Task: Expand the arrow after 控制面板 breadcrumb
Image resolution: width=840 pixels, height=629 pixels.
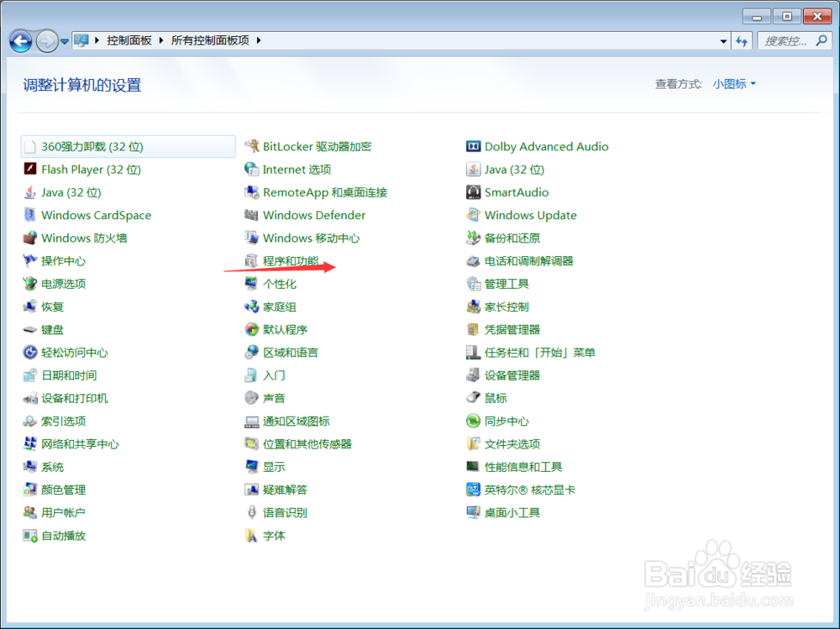Action: click(x=160, y=40)
